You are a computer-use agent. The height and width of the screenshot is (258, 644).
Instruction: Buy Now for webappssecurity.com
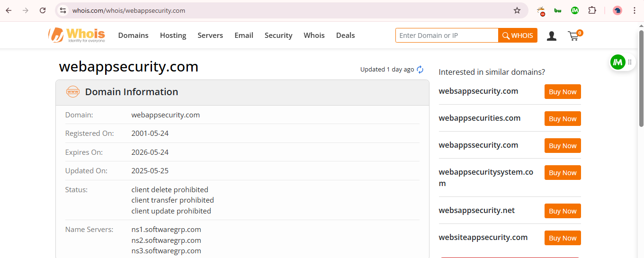[x=563, y=146]
